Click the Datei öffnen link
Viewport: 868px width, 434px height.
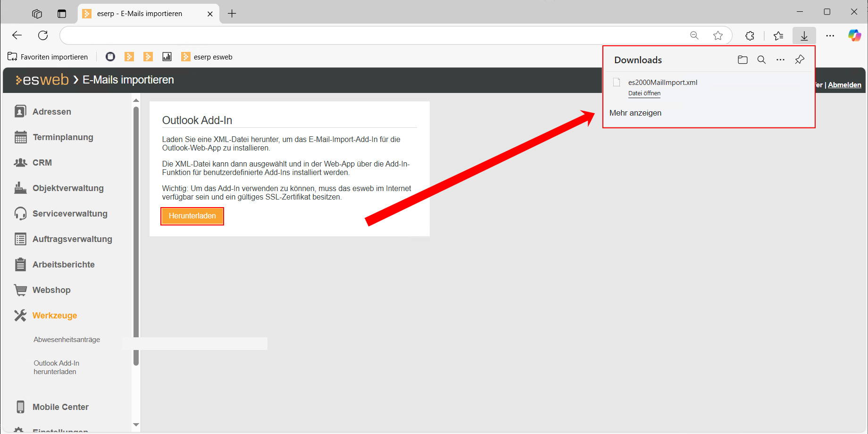644,93
